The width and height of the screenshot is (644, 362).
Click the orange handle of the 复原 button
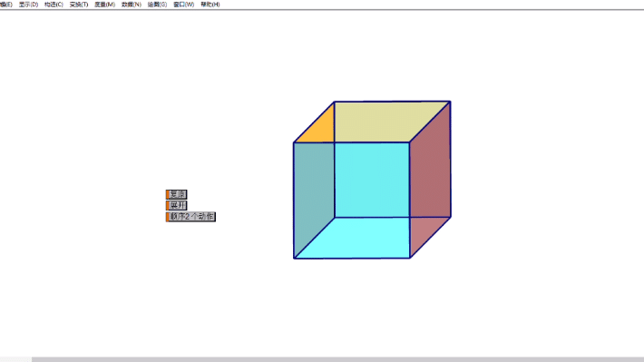[x=168, y=194]
